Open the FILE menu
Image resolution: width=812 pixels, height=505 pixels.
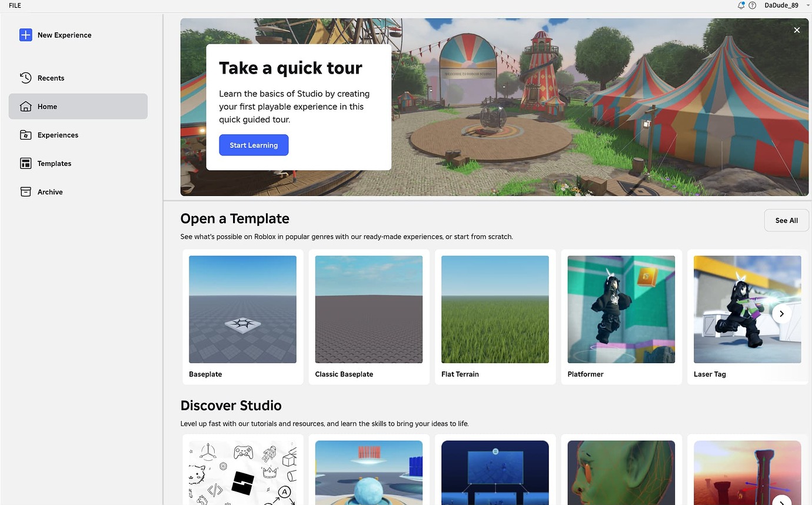pyautogui.click(x=14, y=6)
